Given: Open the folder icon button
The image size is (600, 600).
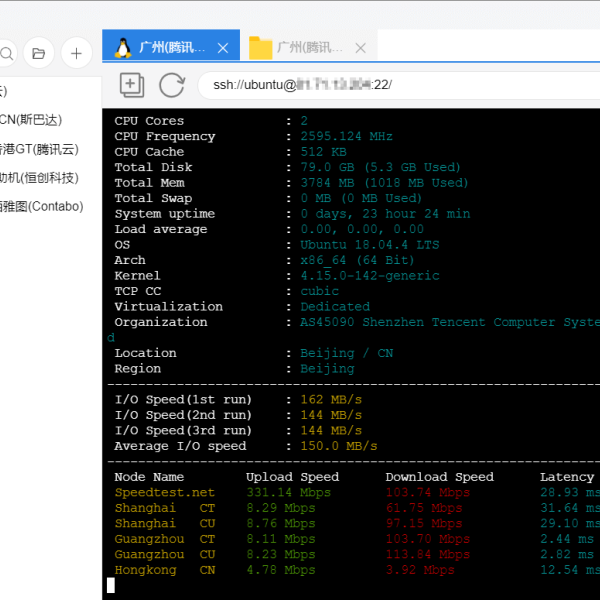Looking at the screenshot, I should pyautogui.click(x=39, y=53).
